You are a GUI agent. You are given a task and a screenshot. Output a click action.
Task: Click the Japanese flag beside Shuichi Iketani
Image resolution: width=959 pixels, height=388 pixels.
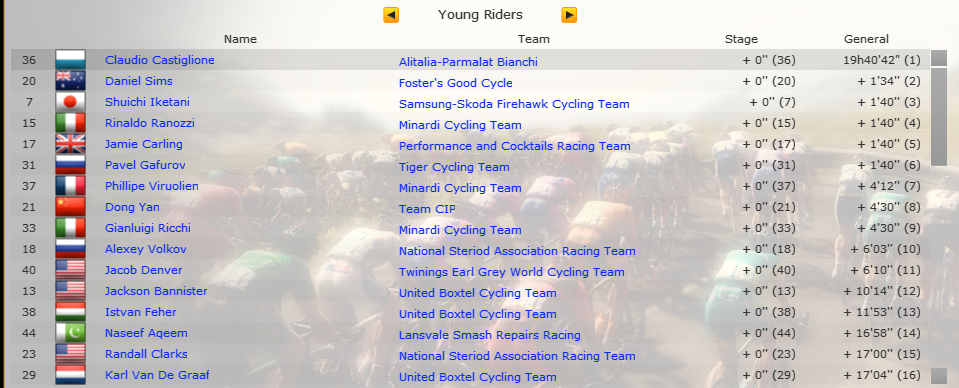pos(70,102)
